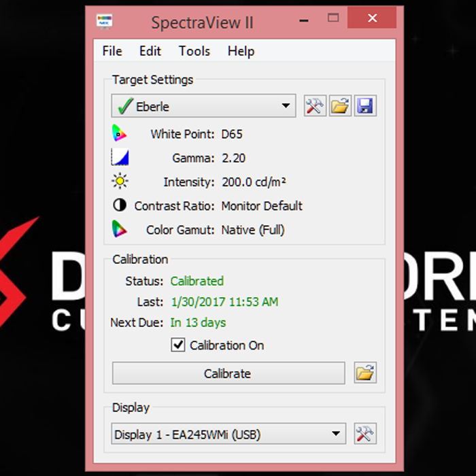Maximize the SpectraView II window
Screen dimensions: 476x476
[x=333, y=18]
